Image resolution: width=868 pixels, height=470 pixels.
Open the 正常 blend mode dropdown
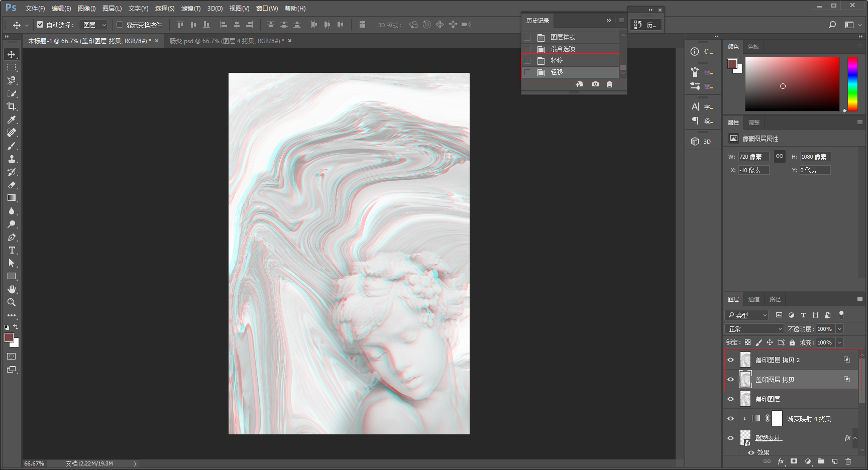tap(754, 329)
